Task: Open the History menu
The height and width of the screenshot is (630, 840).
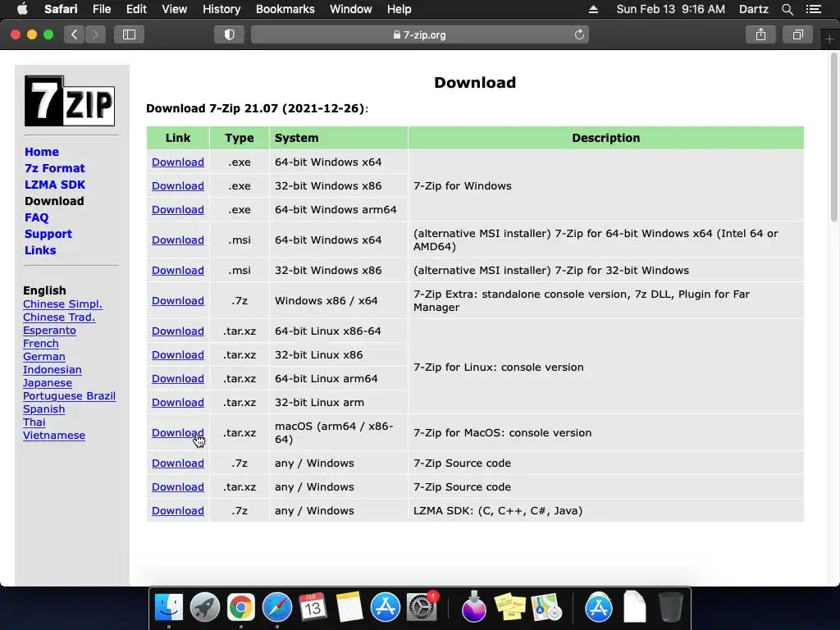Action: point(221,9)
